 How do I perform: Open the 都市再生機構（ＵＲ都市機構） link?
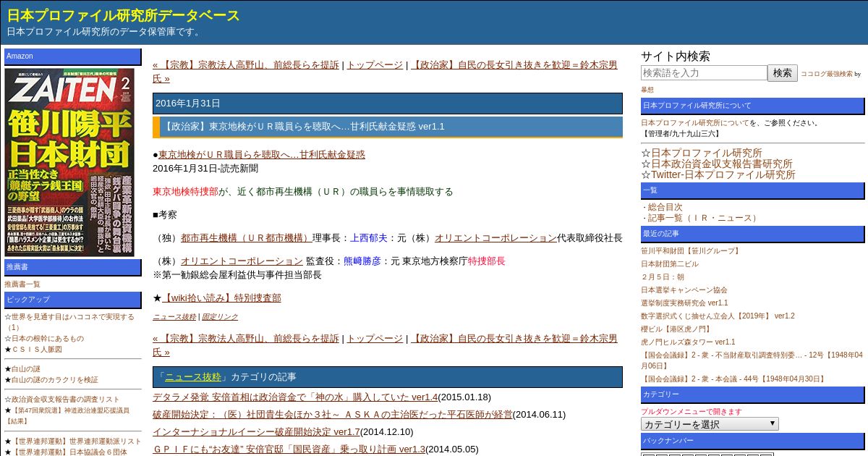point(247,237)
